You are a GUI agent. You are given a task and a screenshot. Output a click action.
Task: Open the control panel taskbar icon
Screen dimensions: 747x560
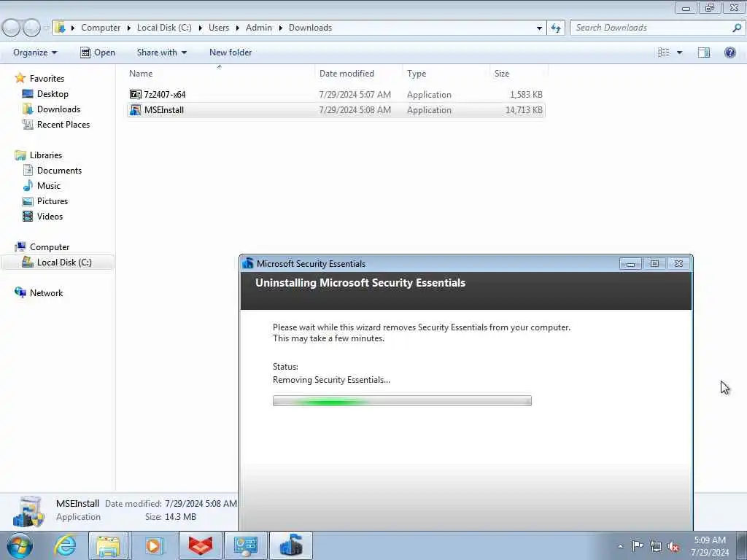[x=245, y=545]
